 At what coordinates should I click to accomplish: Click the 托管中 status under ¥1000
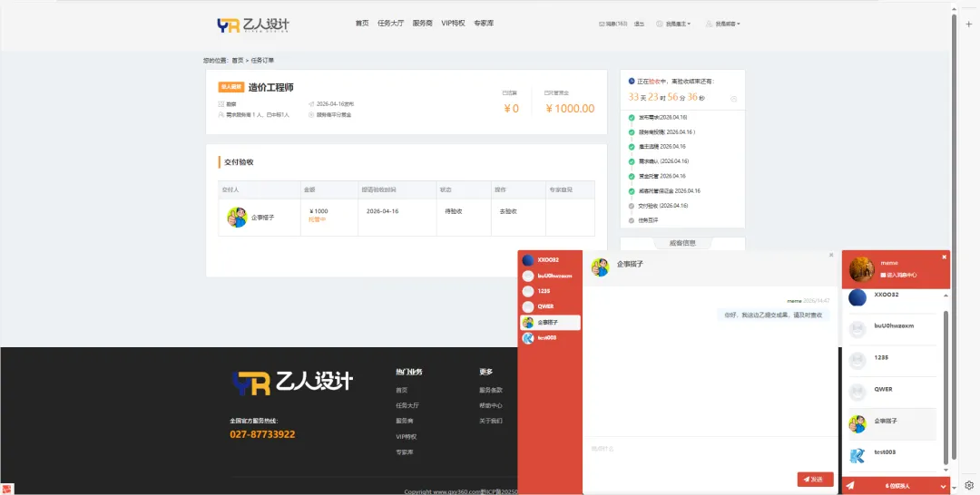click(318, 219)
